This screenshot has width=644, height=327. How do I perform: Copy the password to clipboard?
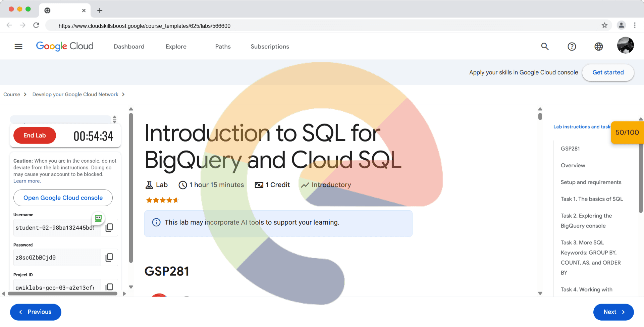109,258
